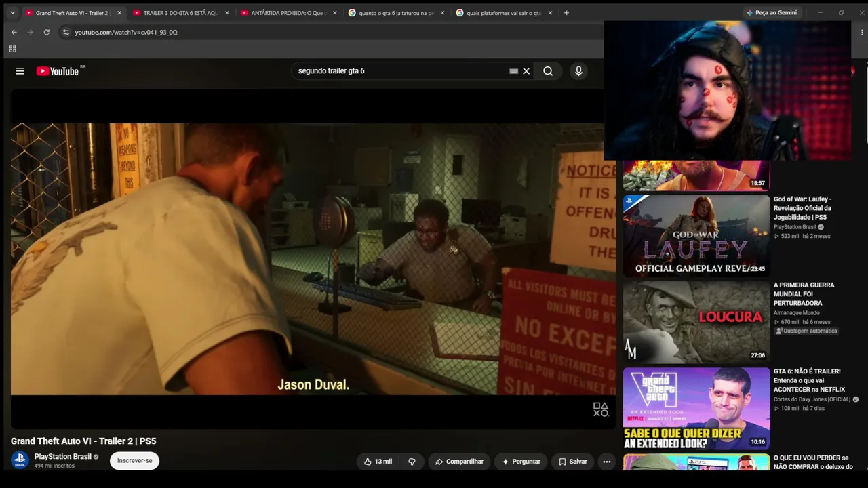
Task: Click the PlayStation Brasil channel avatar
Action: (x=20, y=460)
